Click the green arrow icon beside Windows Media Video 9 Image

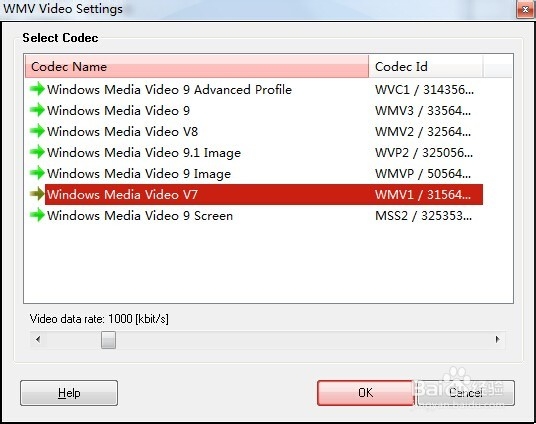[37, 173]
